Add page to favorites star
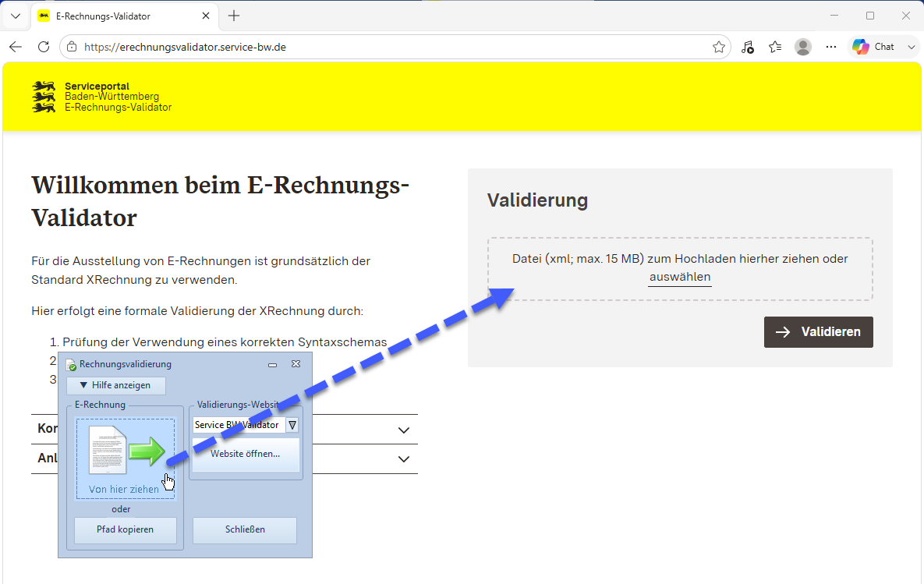The image size is (924, 584). point(718,47)
